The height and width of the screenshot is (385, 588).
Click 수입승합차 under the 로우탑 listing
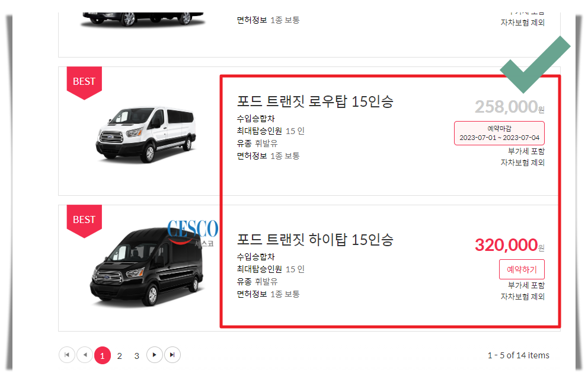pos(255,119)
